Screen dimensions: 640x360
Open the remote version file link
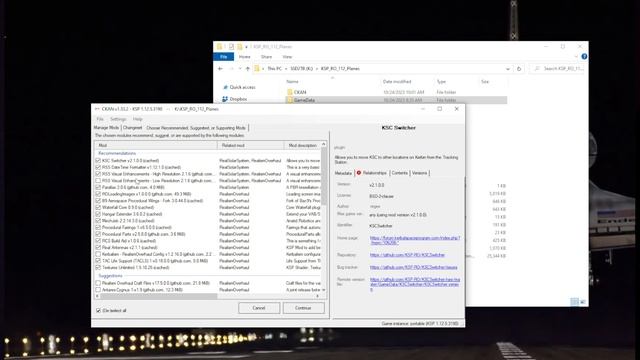point(415,284)
